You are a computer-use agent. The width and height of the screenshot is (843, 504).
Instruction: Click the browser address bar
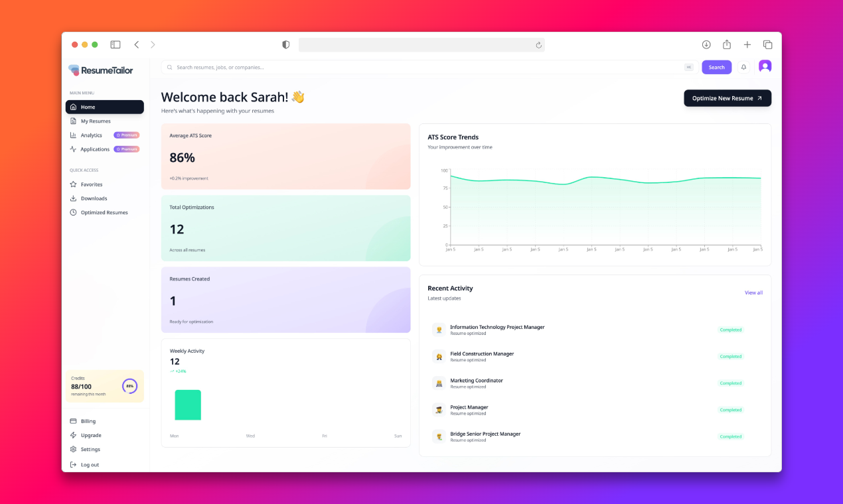(421, 44)
